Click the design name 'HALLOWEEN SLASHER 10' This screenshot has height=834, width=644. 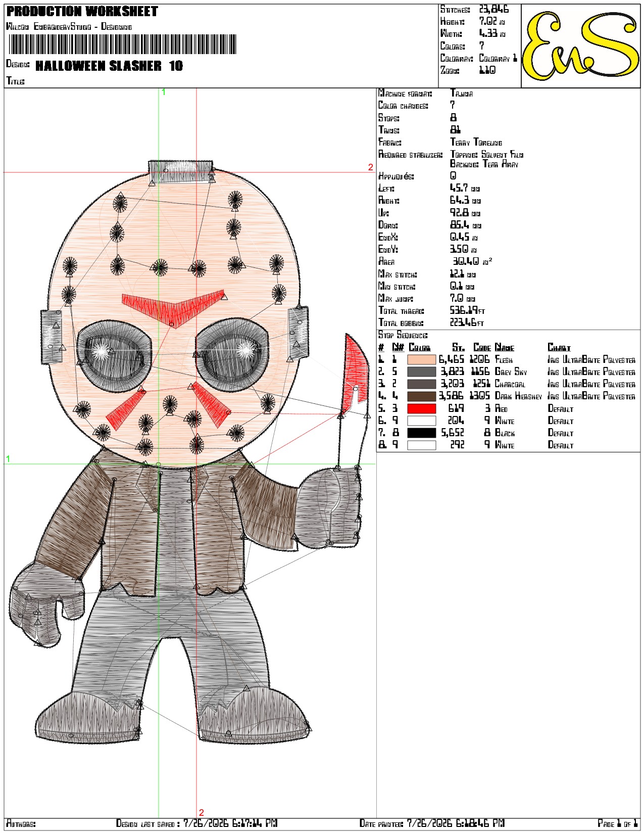[x=109, y=66]
